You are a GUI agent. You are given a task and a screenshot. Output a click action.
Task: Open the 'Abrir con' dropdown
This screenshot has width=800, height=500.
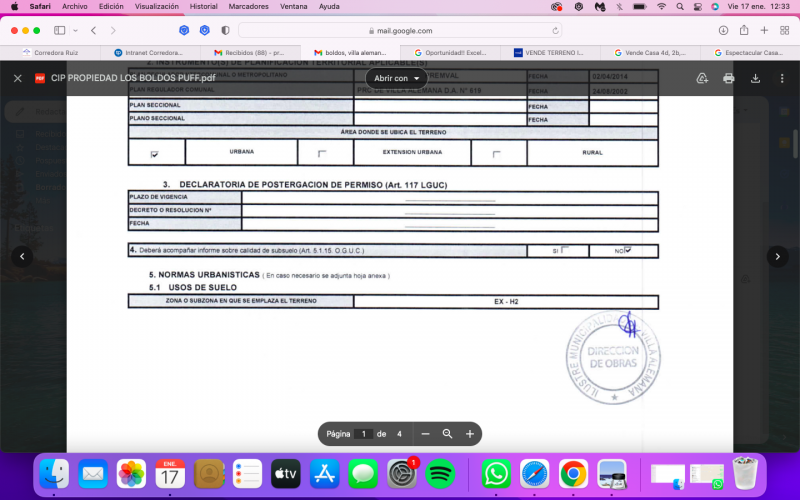point(396,78)
